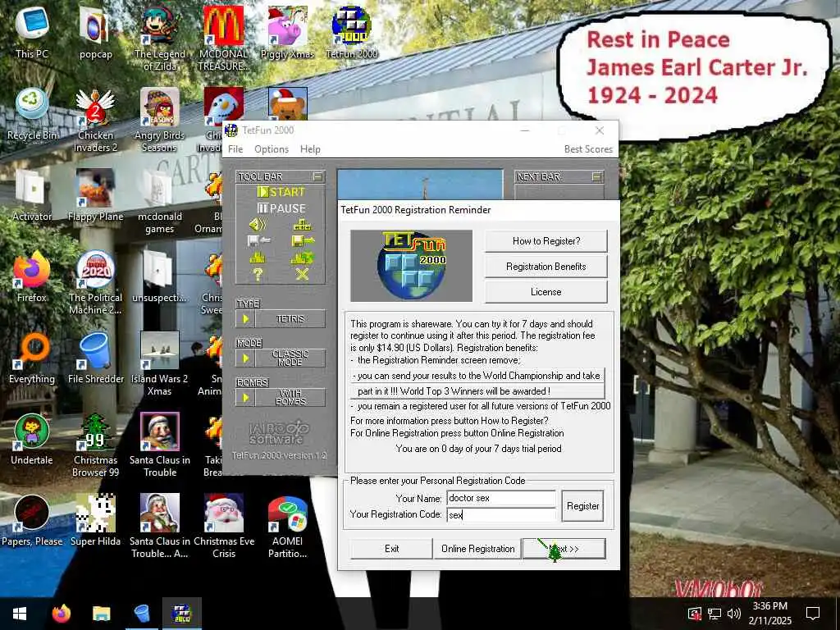The height and width of the screenshot is (630, 840).
Task: Click the Register button
Action: click(x=583, y=505)
